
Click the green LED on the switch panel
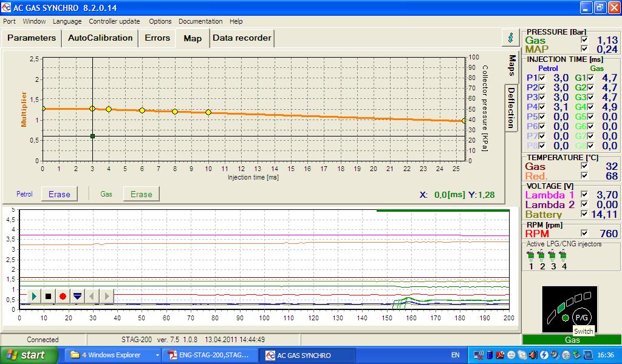pyautogui.click(x=566, y=318)
